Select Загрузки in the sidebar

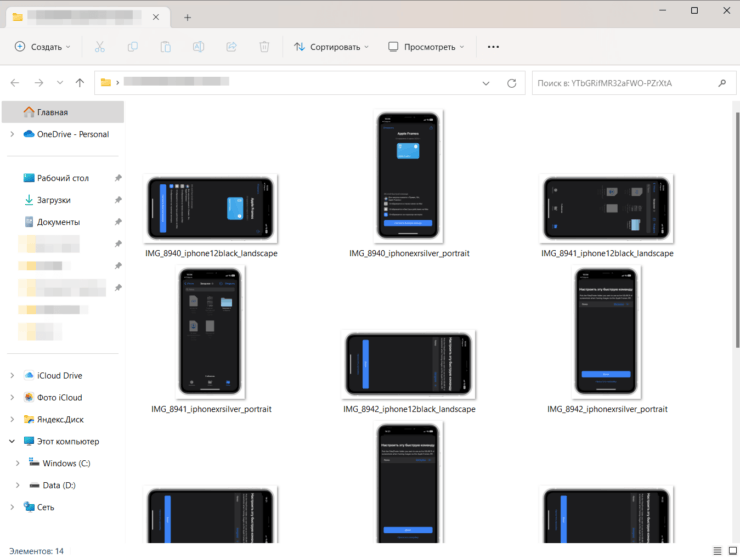(x=54, y=200)
